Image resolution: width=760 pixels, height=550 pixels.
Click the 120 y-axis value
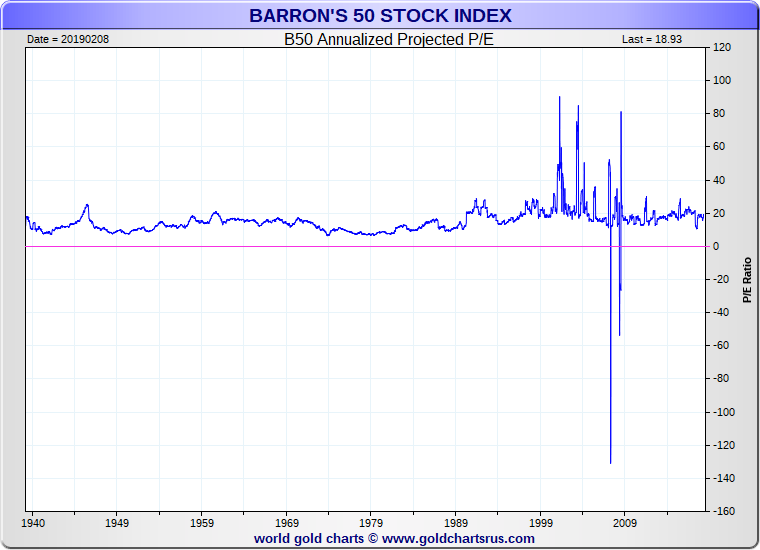(722, 47)
